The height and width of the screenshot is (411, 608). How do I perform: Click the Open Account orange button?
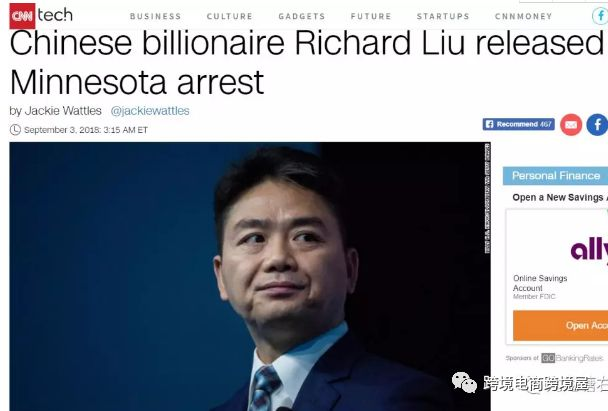[x=560, y=325]
